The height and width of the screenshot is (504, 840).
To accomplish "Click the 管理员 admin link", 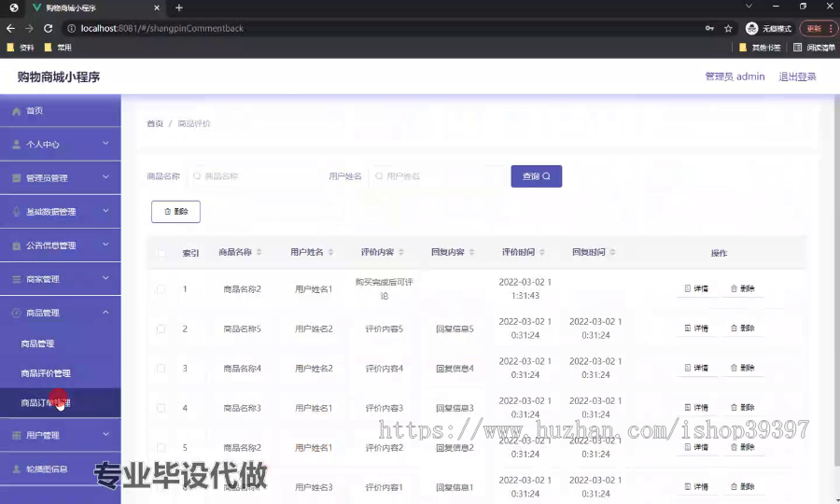I will (x=735, y=77).
